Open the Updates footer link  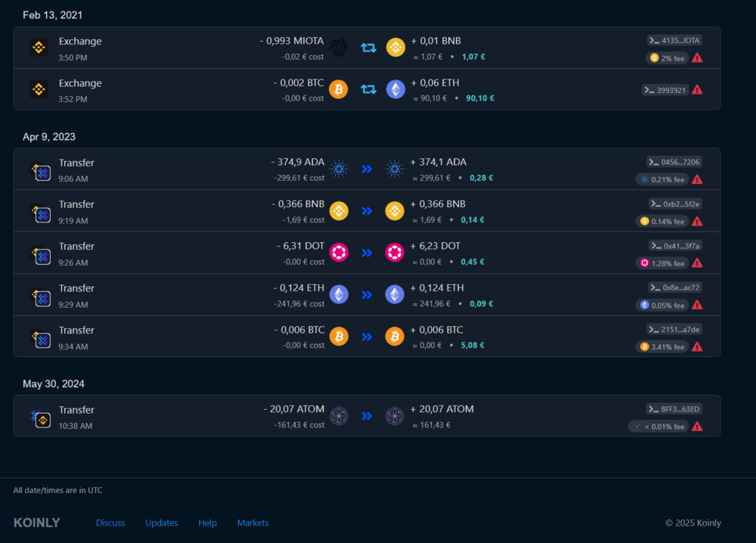(162, 523)
